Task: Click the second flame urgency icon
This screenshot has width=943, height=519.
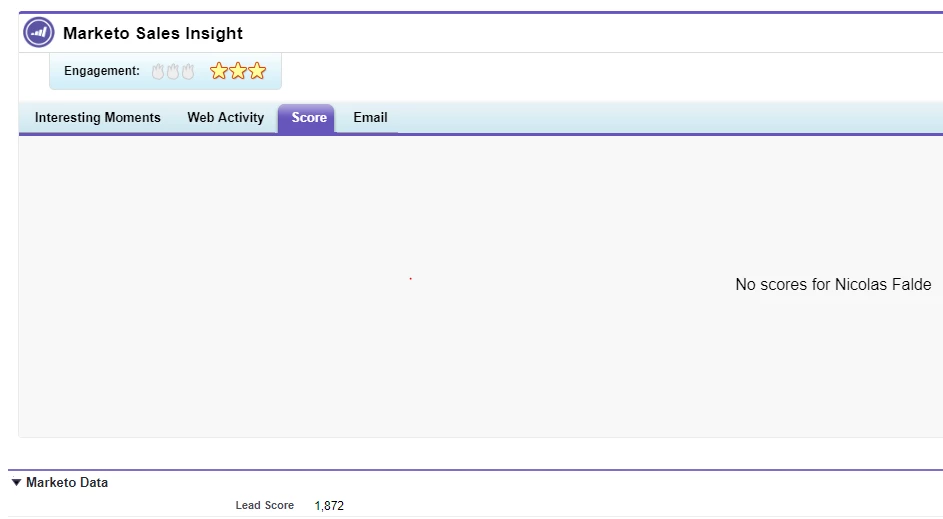Action: 173,72
